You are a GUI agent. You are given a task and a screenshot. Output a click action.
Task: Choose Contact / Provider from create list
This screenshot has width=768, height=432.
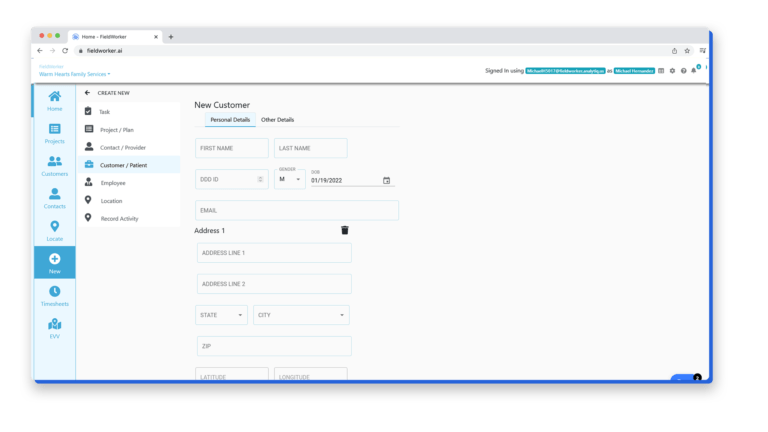129,147
